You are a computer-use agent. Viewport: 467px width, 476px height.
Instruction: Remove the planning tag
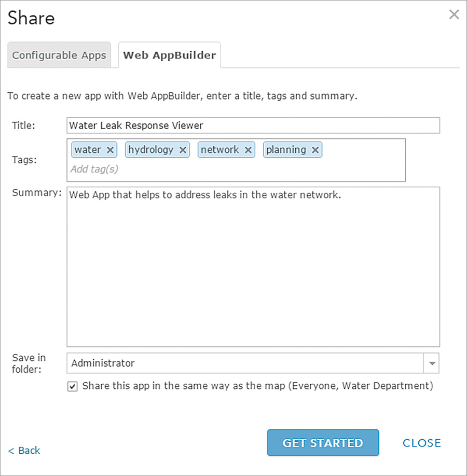[x=315, y=150]
